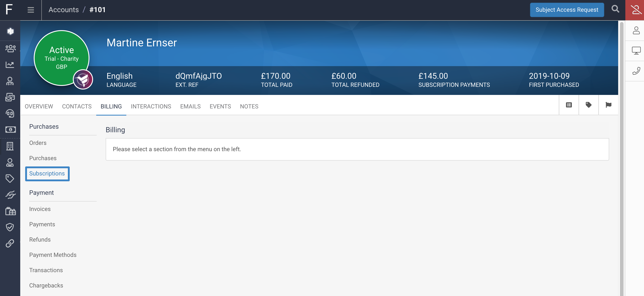
Task: Open the user profile icon in right panel
Action: coord(636,31)
